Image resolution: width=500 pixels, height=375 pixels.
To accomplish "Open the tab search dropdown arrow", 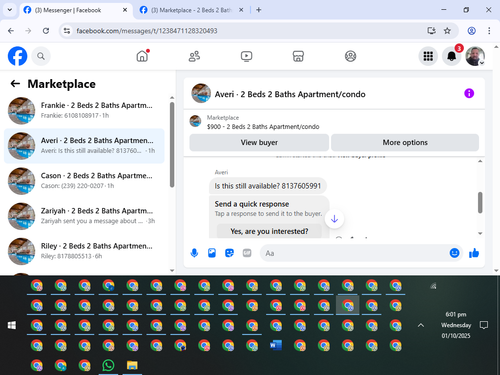I will coord(10,10).
